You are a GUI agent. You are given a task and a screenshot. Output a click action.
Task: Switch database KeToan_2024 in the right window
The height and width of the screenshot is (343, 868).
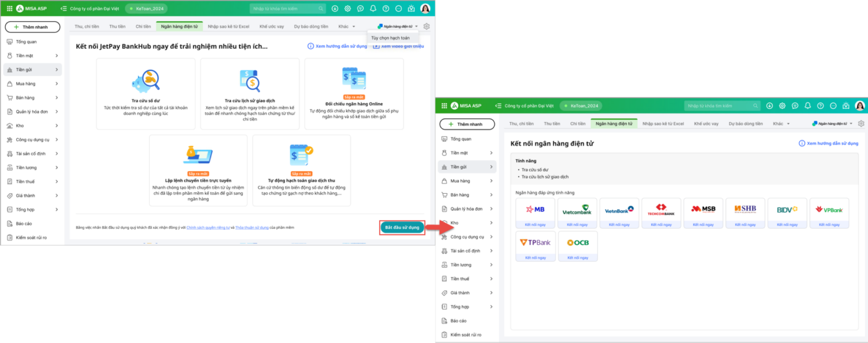click(581, 106)
